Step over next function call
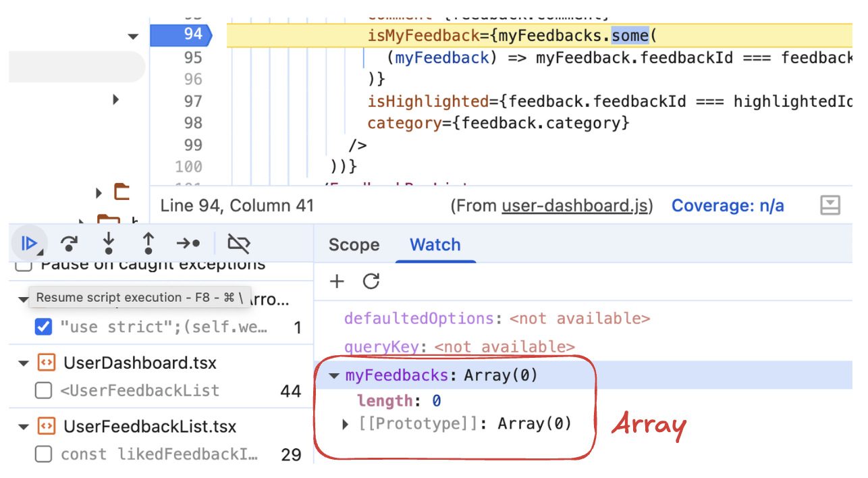 click(x=68, y=244)
